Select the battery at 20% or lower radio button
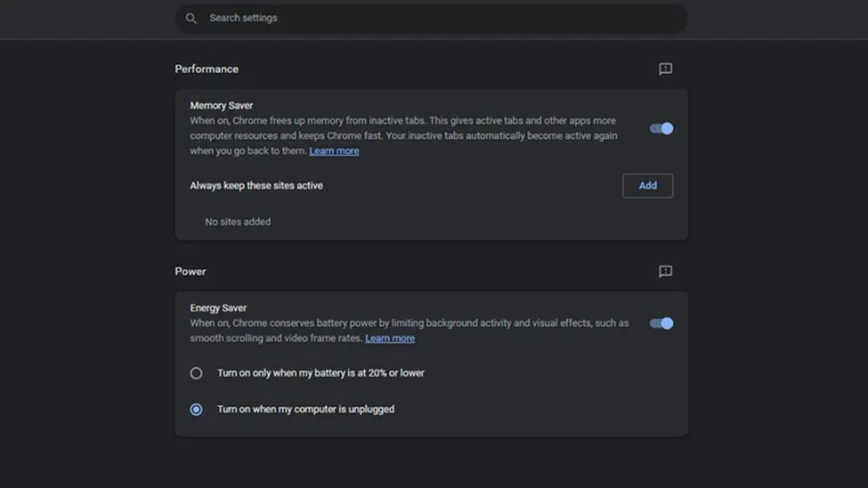 click(x=196, y=373)
